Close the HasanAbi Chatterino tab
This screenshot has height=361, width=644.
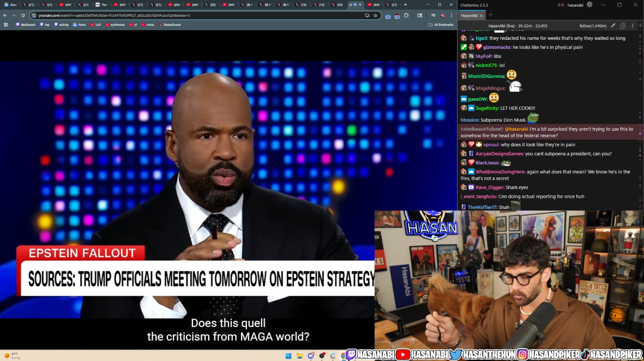[x=481, y=15]
